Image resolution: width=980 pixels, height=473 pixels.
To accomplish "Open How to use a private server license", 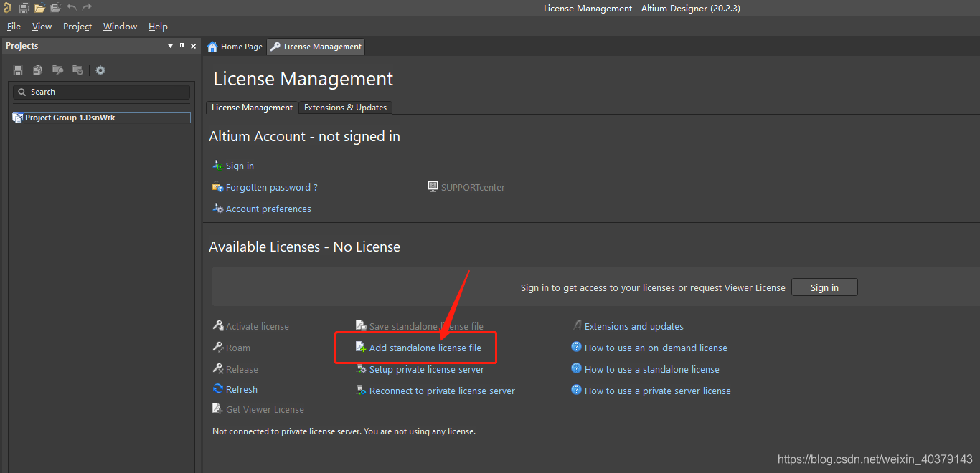I will (658, 391).
